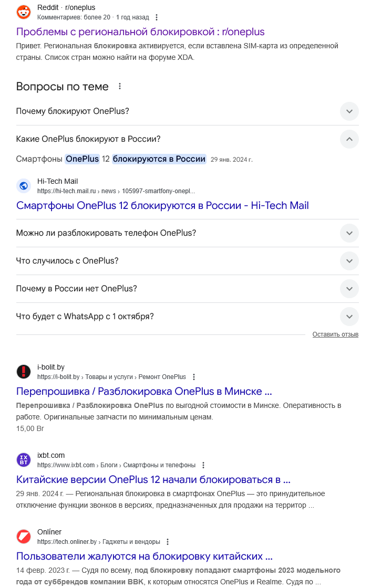This screenshot has width=371, height=588.
Task: Open Hi-Tech Mail OnePlus 12 article link
Action: (162, 205)
